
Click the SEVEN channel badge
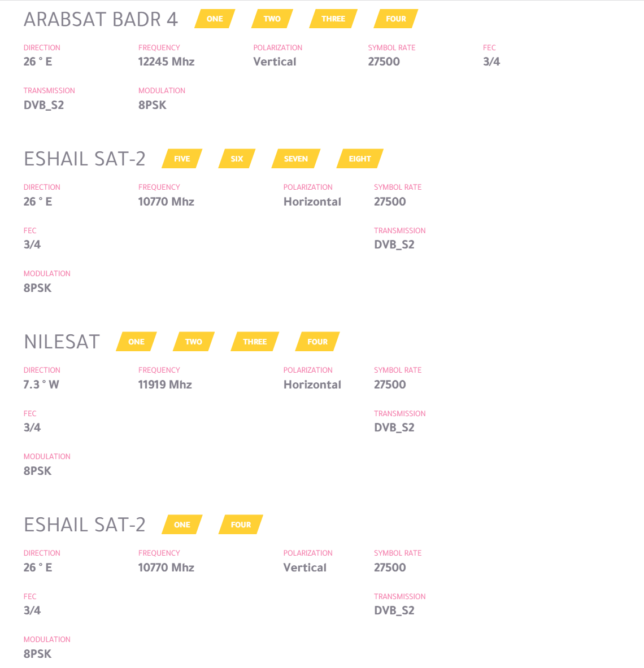(x=296, y=159)
